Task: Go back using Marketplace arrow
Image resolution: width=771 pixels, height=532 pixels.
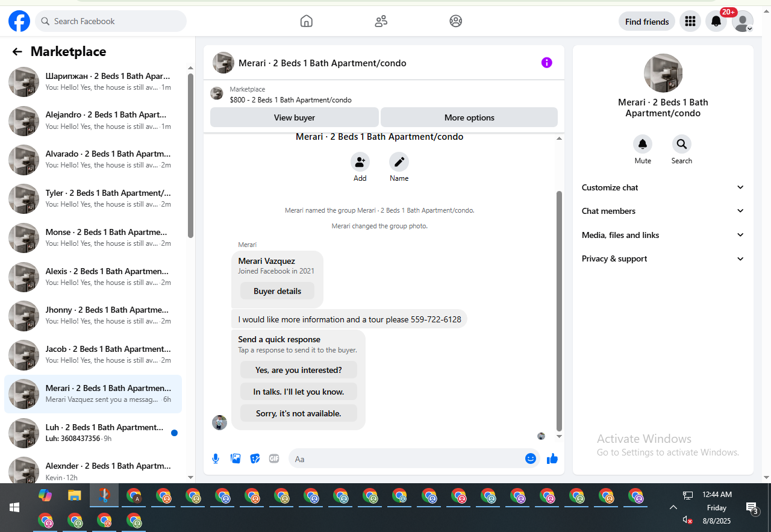Action: (17, 52)
